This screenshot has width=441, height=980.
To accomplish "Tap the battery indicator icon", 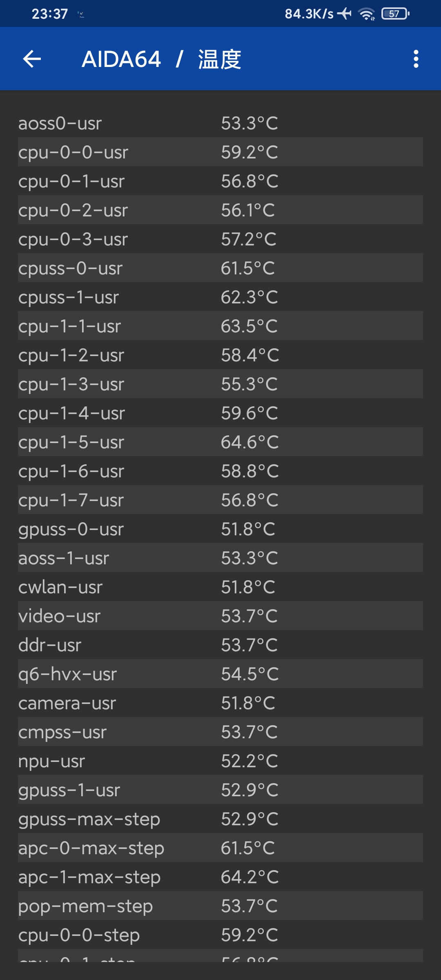I will coord(395,14).
